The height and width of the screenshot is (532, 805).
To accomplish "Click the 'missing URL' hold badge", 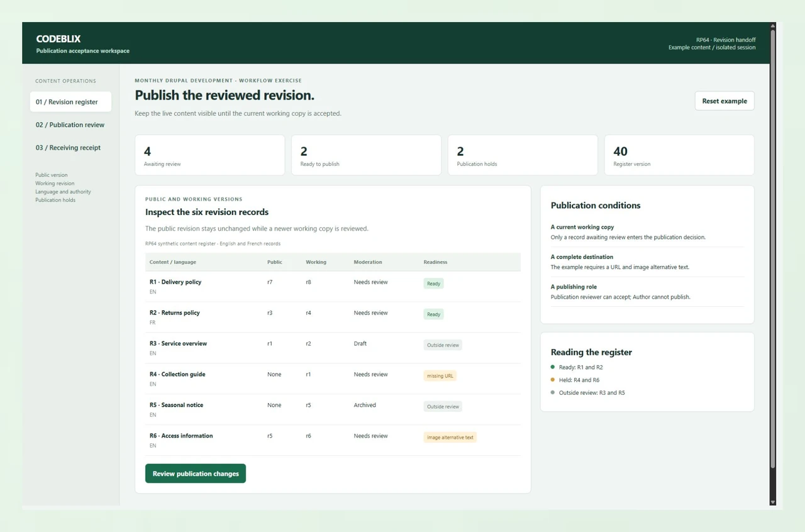I will 440,375.
